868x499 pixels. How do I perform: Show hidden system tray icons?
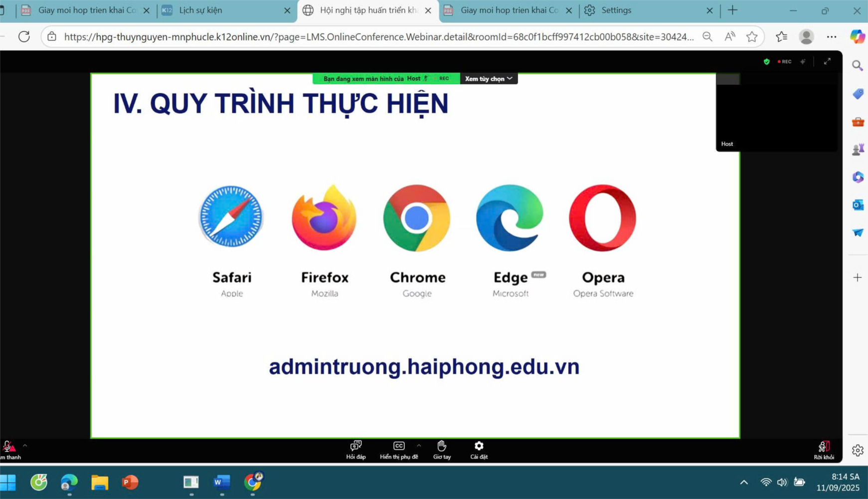[743, 482]
